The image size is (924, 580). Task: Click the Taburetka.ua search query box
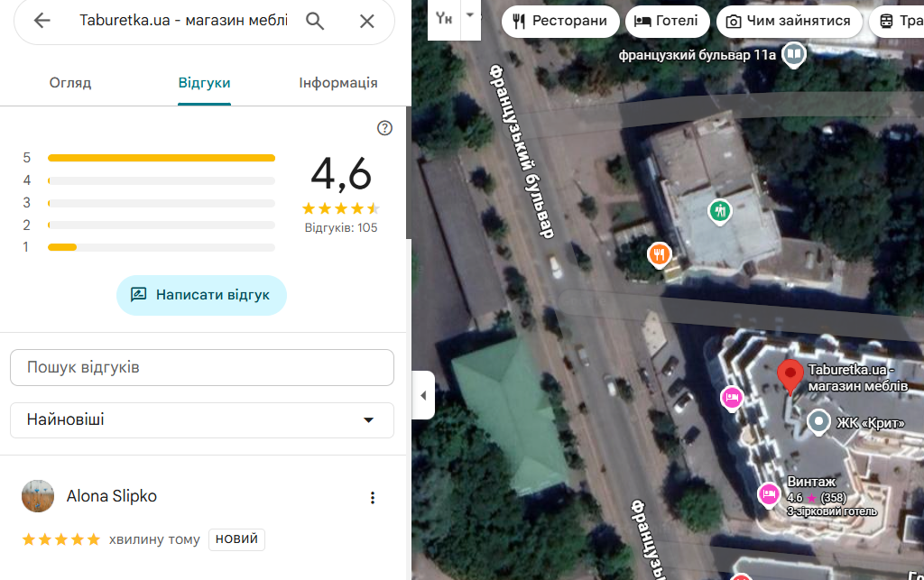[x=184, y=21]
